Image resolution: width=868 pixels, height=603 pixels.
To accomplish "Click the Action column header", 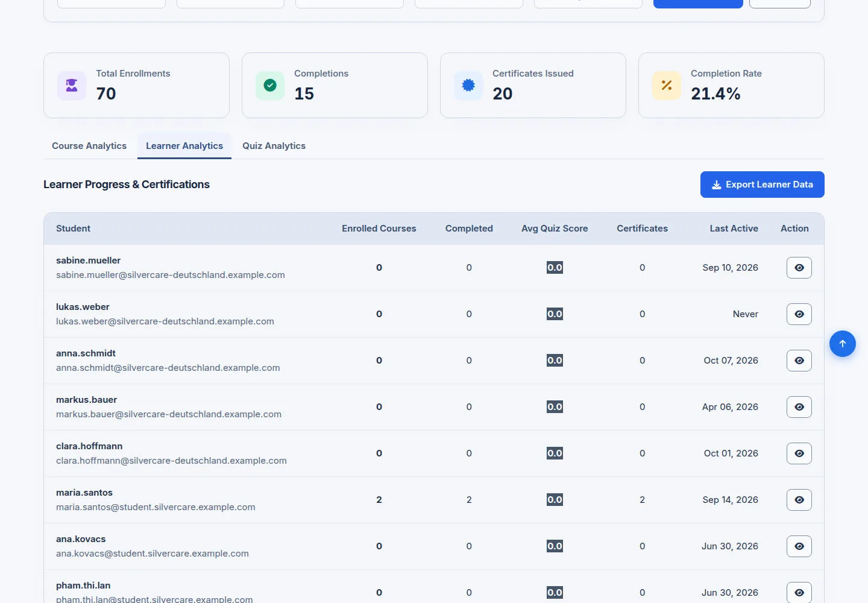I will [x=794, y=229].
